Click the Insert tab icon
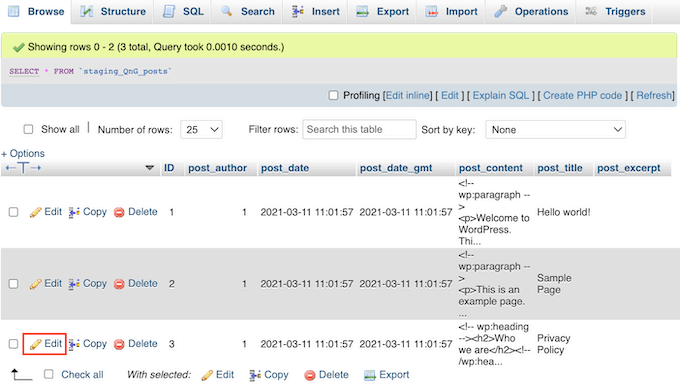This screenshot has width=680, height=384. 298,11
